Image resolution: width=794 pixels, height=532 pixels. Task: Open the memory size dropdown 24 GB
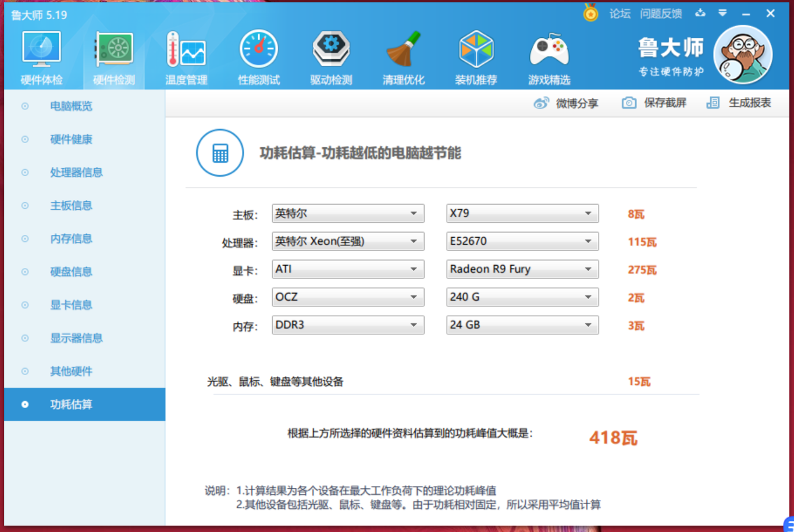[x=522, y=325]
